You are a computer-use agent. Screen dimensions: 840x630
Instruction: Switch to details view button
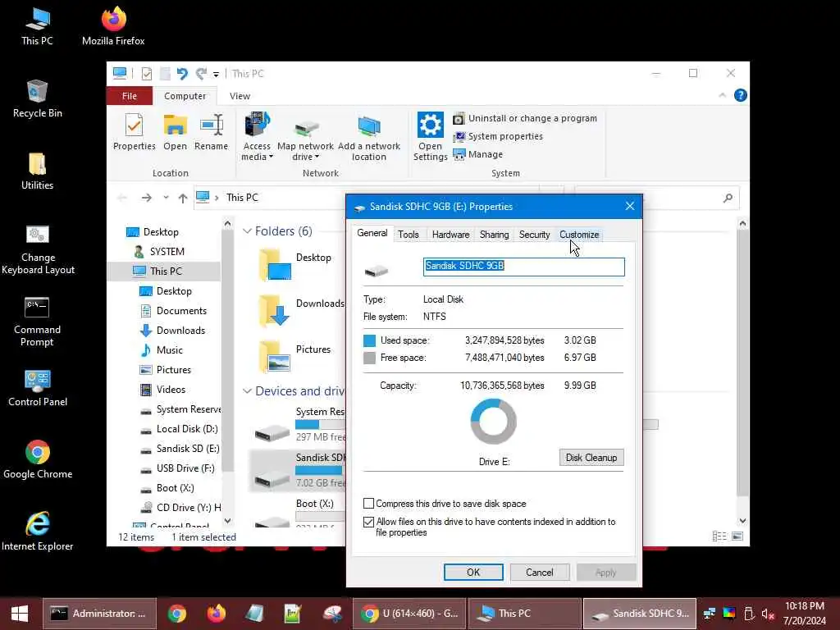click(x=719, y=536)
